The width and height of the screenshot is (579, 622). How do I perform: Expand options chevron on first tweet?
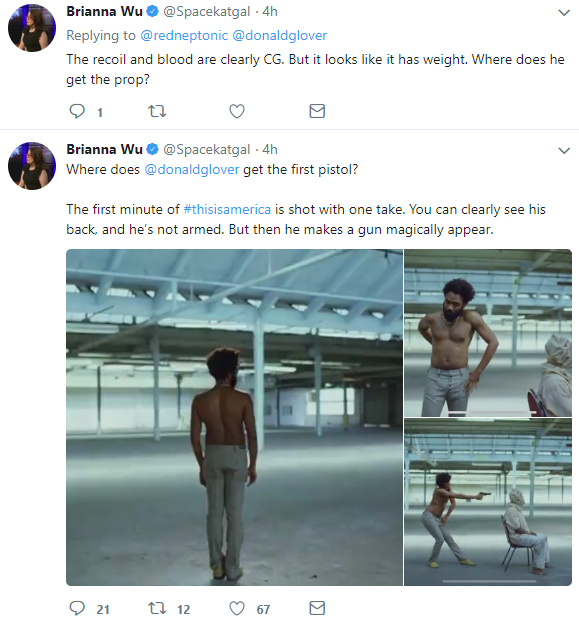tap(564, 13)
